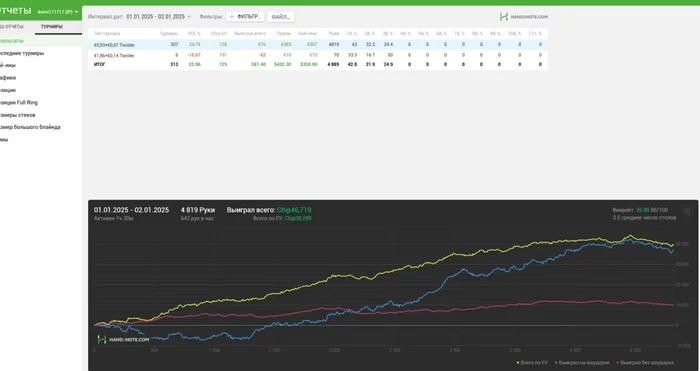
Task: Sort by Chip EV column header
Action: click(x=219, y=33)
